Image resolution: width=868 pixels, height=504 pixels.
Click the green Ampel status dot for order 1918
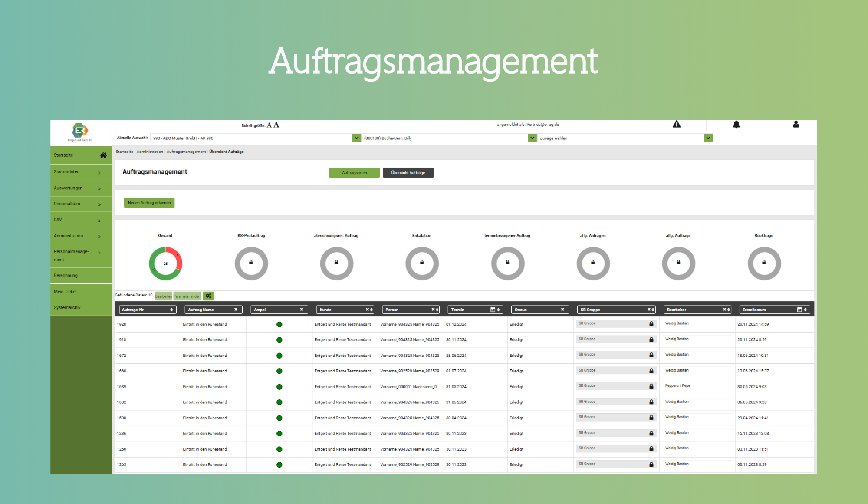tap(279, 340)
